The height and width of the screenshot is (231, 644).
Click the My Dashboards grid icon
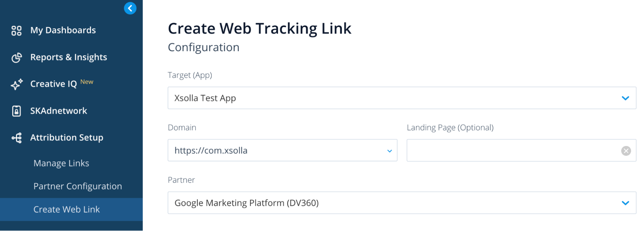point(16,31)
